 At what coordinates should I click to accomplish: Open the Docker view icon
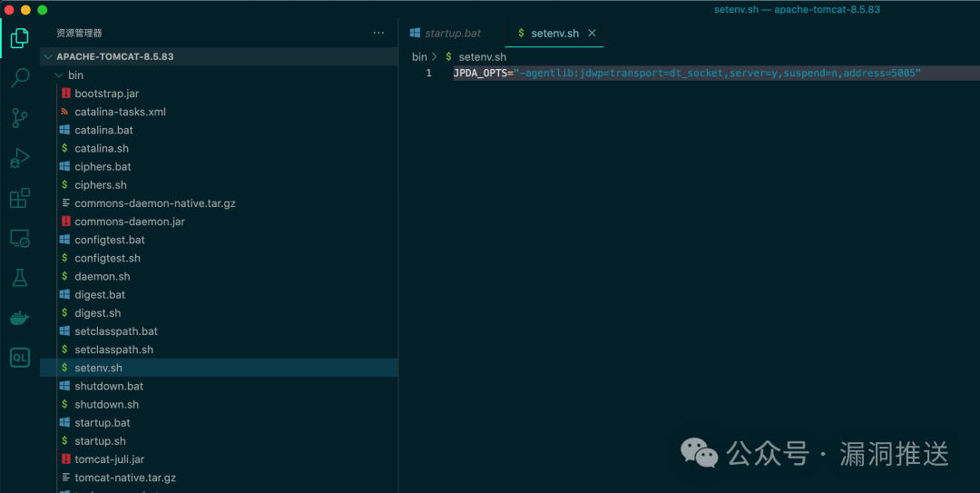[19, 318]
